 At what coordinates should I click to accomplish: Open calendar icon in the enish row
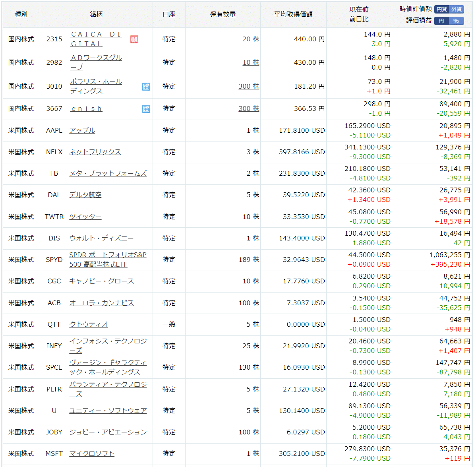coord(146,109)
